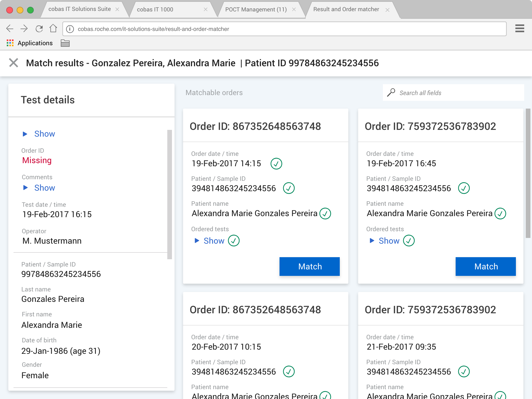532x399 pixels.
Task: Click the matchable orders vertical scrollbar
Action: [x=528, y=173]
